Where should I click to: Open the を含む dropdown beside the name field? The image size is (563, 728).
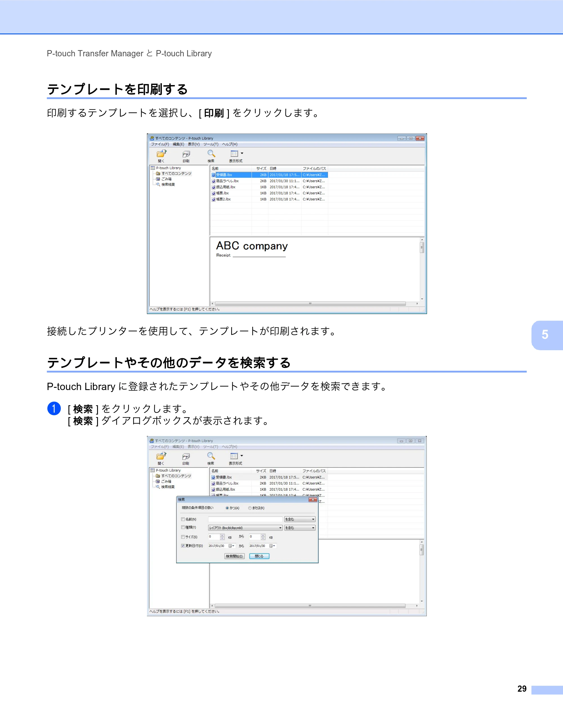click(300, 519)
